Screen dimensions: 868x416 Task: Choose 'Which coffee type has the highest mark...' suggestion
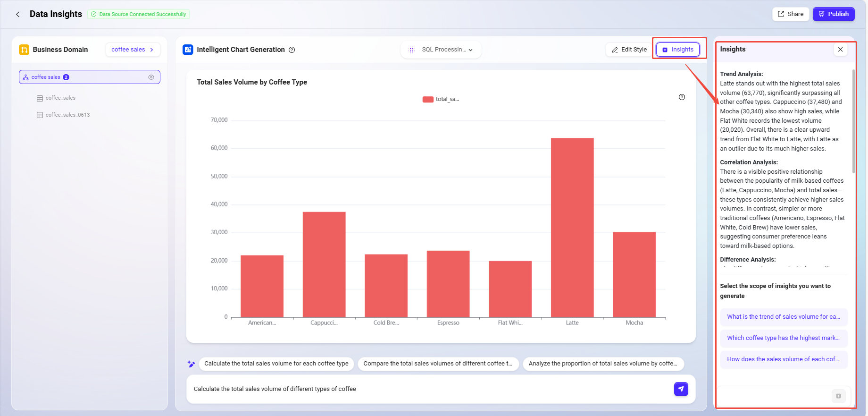783,338
